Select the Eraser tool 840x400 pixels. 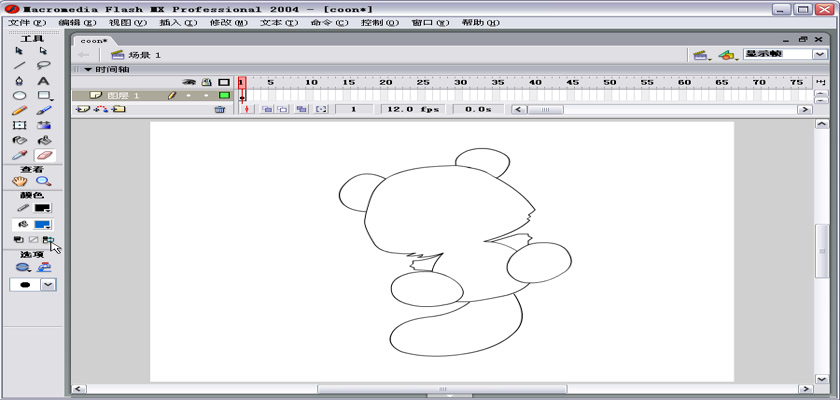(44, 155)
